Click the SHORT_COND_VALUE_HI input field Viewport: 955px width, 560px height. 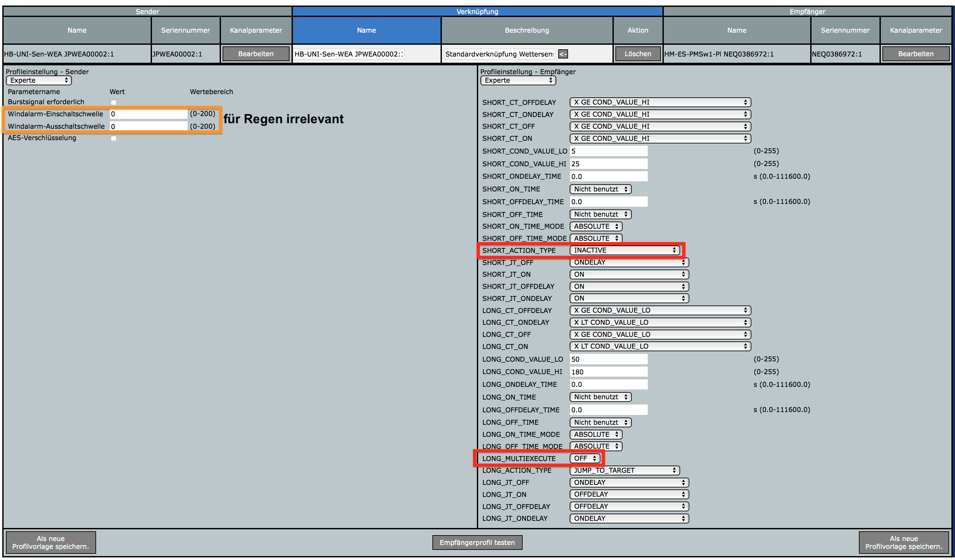click(x=609, y=164)
